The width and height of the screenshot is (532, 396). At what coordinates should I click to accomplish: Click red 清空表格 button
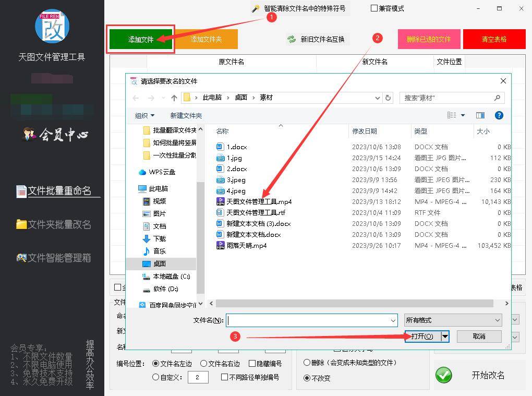click(x=494, y=39)
